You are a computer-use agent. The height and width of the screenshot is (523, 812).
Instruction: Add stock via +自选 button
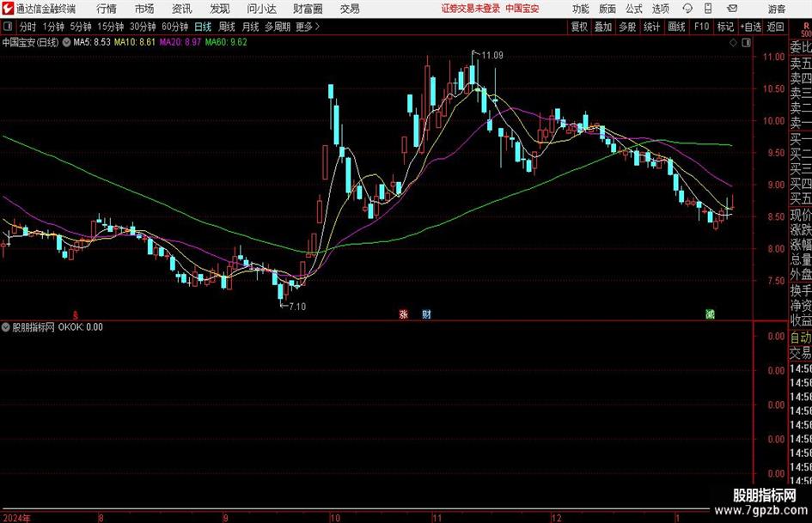pyautogui.click(x=751, y=27)
